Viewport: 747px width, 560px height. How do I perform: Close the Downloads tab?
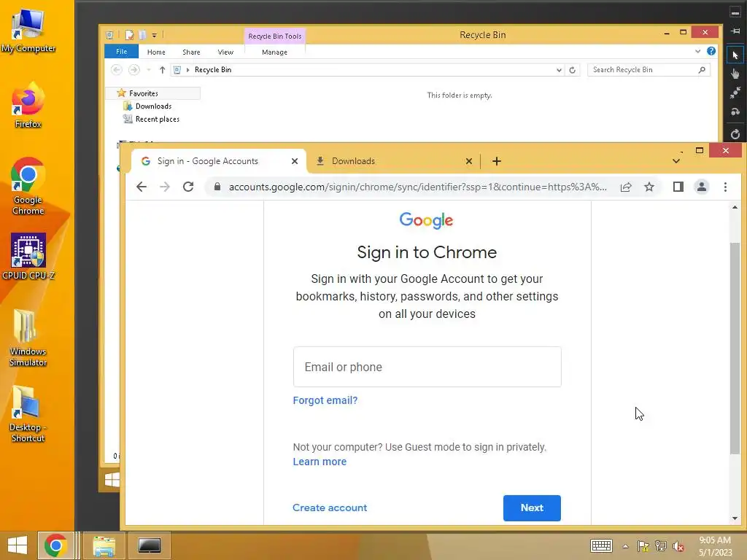469,161
